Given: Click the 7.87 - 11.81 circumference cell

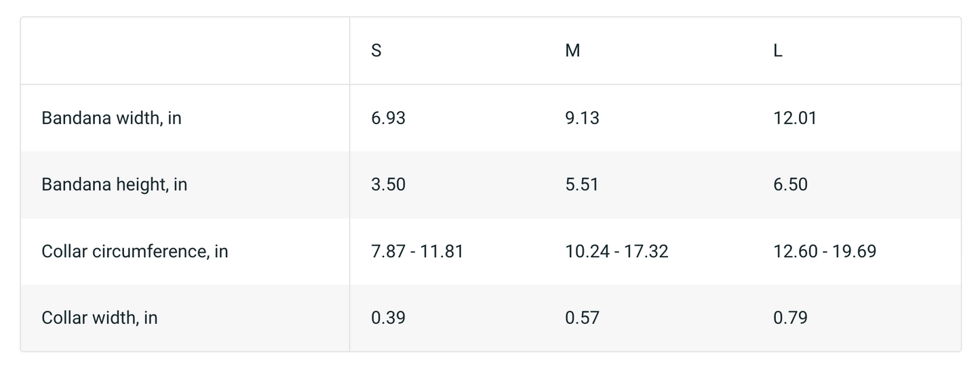Looking at the screenshot, I should click(x=417, y=251).
